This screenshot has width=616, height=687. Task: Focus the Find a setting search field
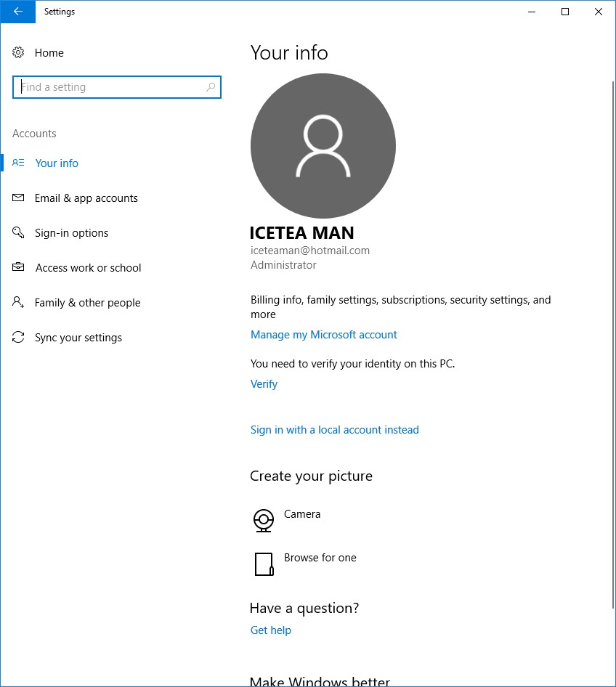[109, 87]
